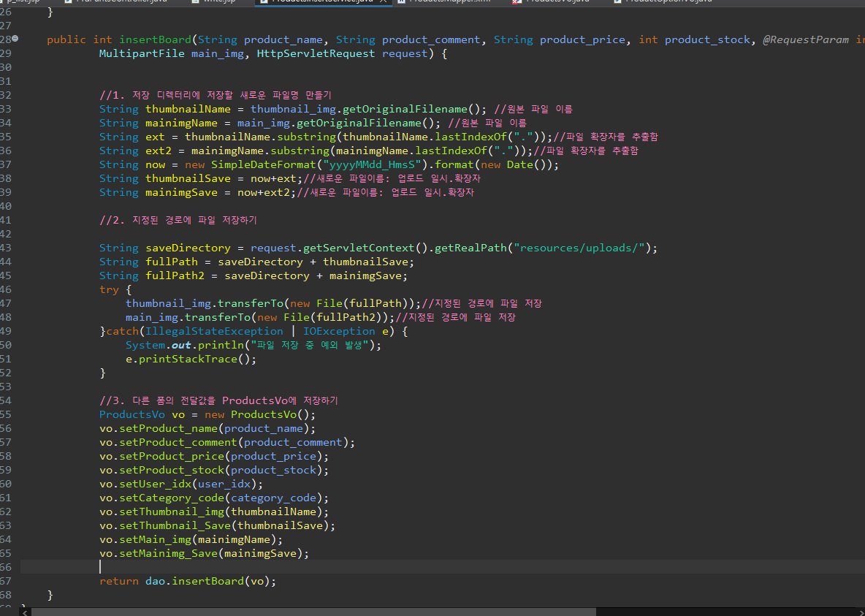Click the ProductsVo.java error-marked file icon
The width and height of the screenshot is (865, 616).
516,1
